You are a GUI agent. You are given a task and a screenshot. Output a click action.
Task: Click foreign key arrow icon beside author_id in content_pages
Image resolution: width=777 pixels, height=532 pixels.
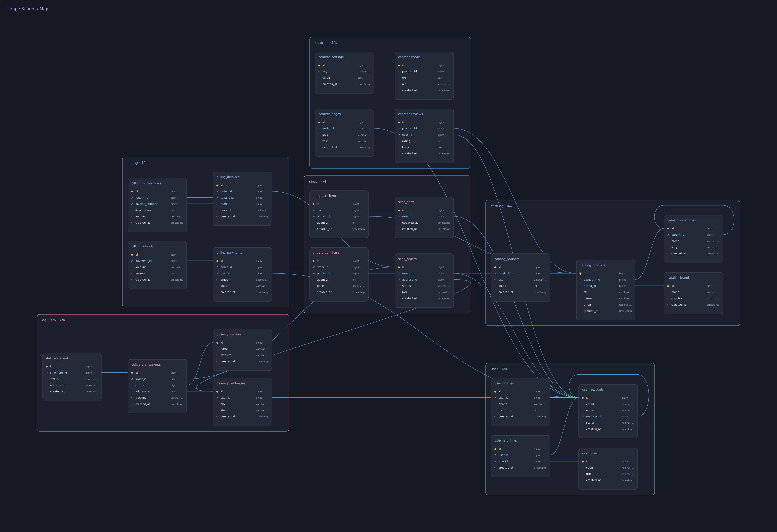(319, 129)
